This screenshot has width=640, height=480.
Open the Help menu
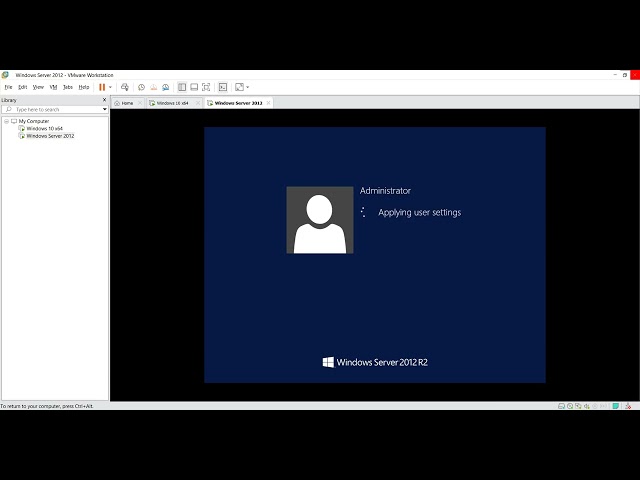coord(84,87)
